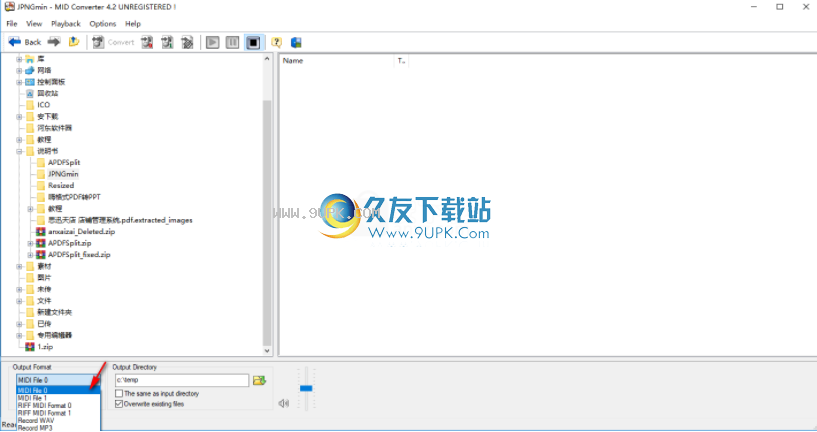Toggle 'The same as input directory' checkbox
The height and width of the screenshot is (432, 817).
click(x=119, y=393)
